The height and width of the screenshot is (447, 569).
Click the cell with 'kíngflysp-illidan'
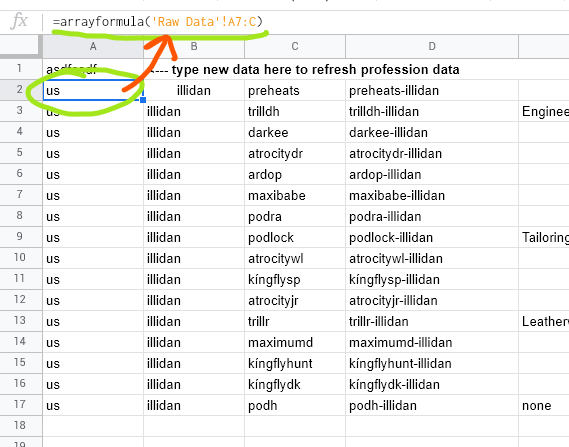(x=432, y=280)
